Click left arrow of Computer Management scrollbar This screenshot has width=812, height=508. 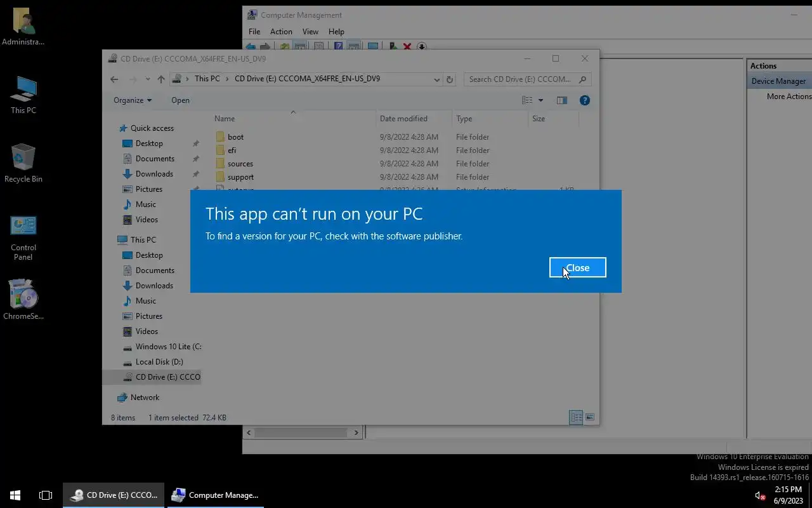tap(249, 432)
